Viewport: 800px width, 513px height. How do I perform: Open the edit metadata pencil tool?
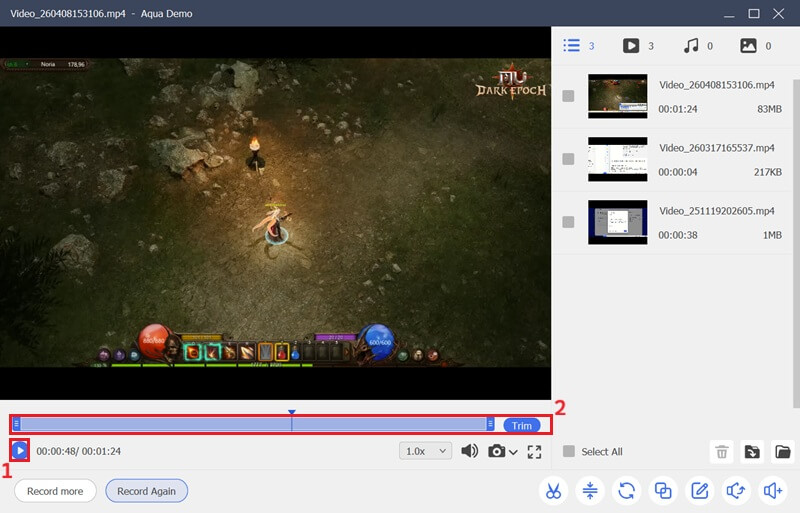click(699, 491)
